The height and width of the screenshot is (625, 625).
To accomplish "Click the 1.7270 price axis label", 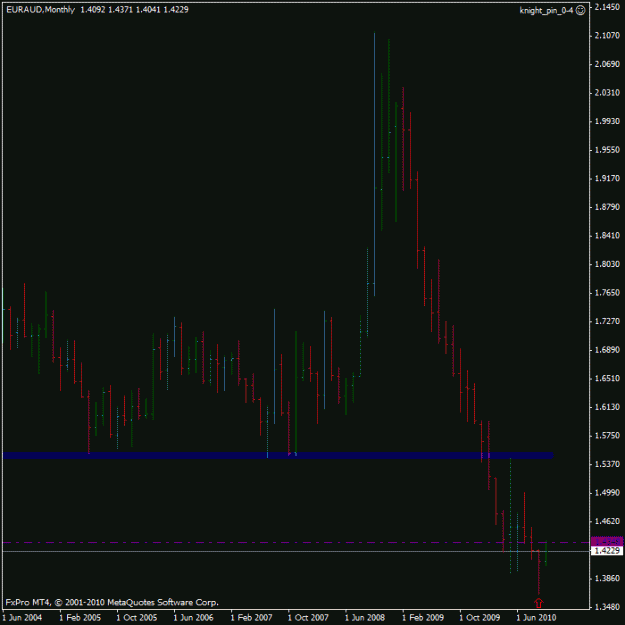I will pyautogui.click(x=607, y=321).
